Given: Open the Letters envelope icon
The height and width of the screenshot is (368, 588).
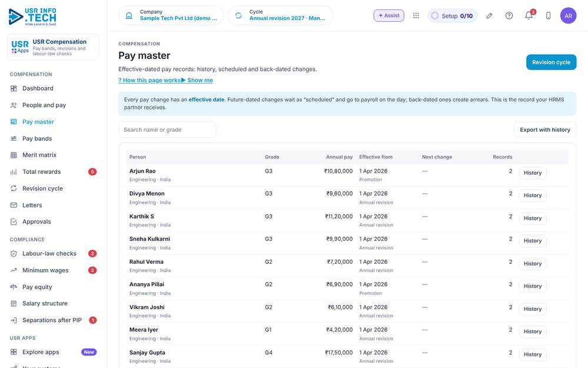Looking at the screenshot, I should point(14,205).
